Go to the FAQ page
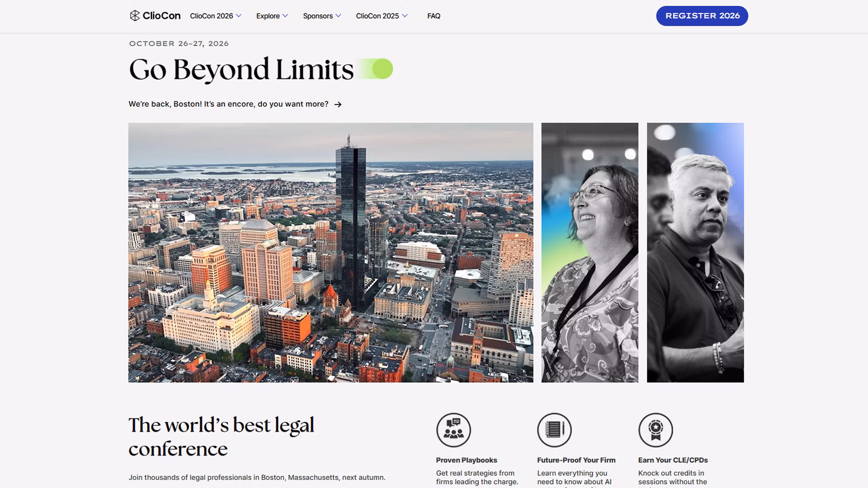 [x=434, y=16]
